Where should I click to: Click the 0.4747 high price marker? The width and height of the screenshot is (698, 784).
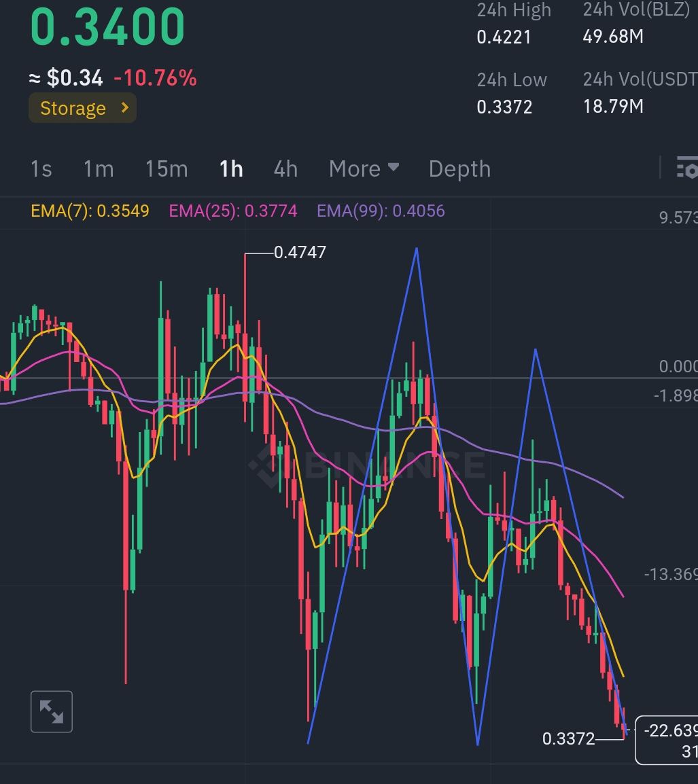300,253
